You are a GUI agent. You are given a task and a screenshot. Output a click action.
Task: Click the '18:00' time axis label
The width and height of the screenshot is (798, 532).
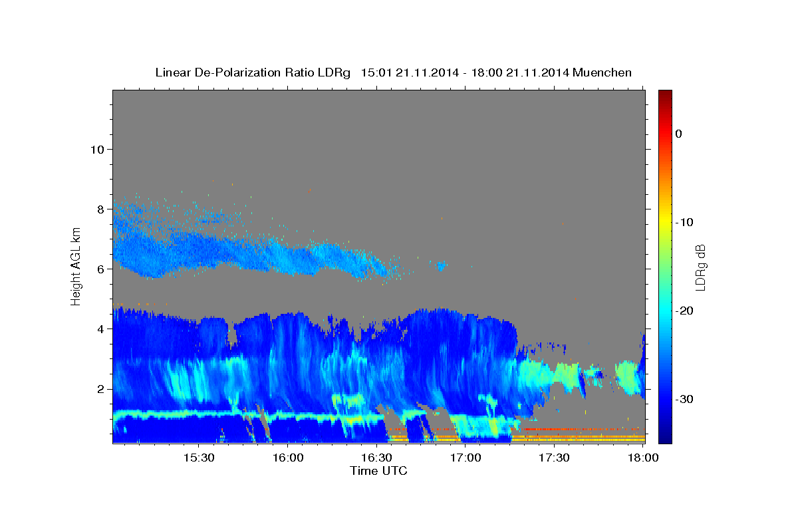643,458
